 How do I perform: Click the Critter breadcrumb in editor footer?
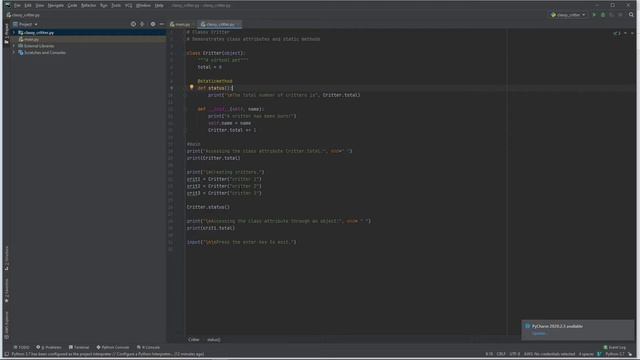[194, 340]
